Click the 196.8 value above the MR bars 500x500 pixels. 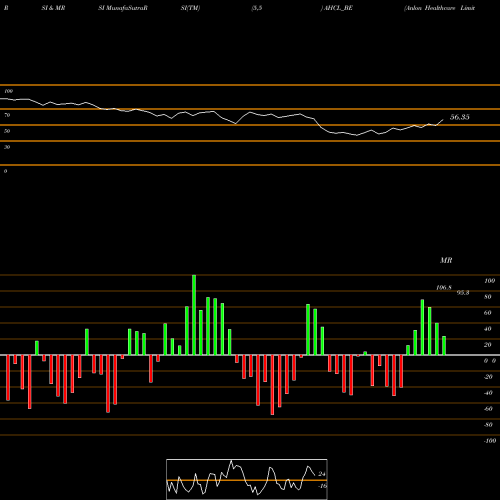[x=444, y=288]
